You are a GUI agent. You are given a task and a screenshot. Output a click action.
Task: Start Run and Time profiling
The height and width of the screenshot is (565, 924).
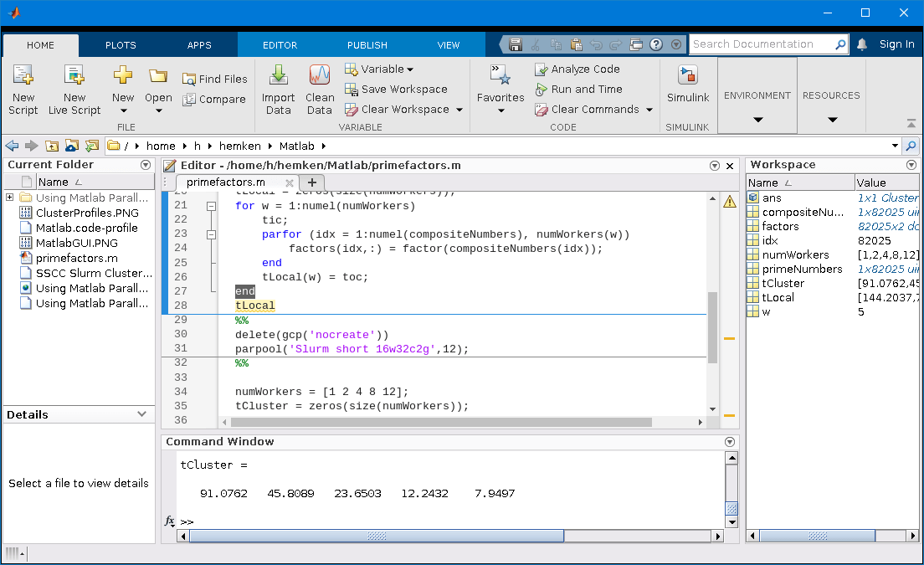[579, 89]
